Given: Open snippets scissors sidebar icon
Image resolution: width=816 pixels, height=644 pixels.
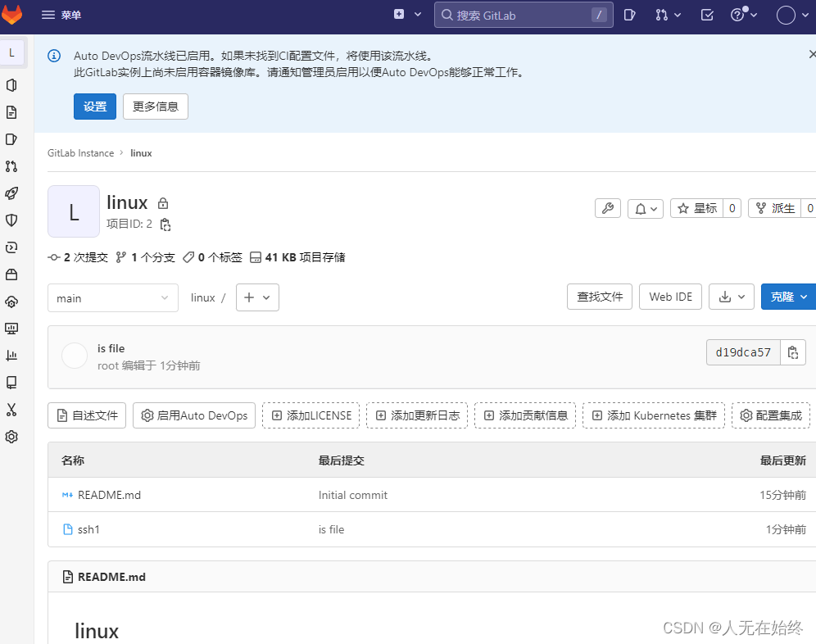Looking at the screenshot, I should [x=11, y=410].
